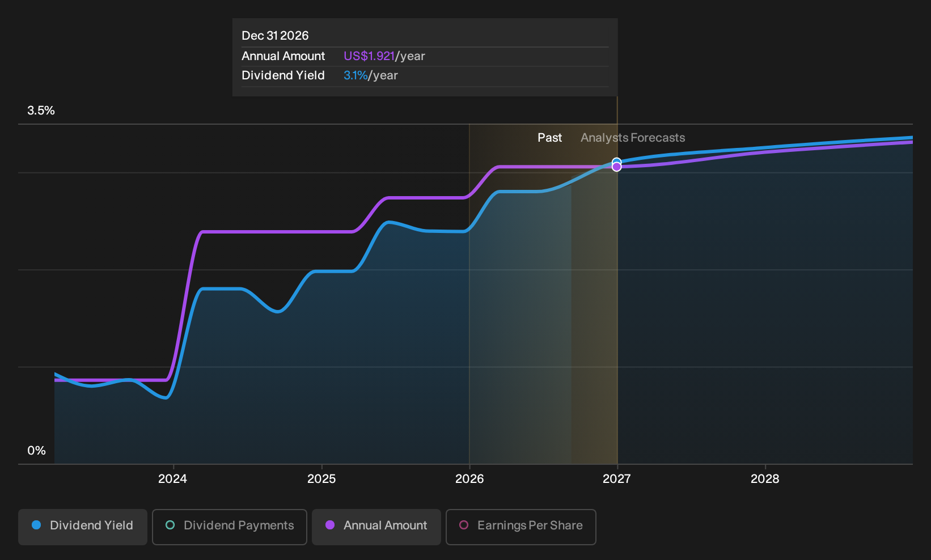Viewport: 931px width, 560px height.
Task: Click the blue Dividend Yield legend dot
Action: [x=36, y=525]
